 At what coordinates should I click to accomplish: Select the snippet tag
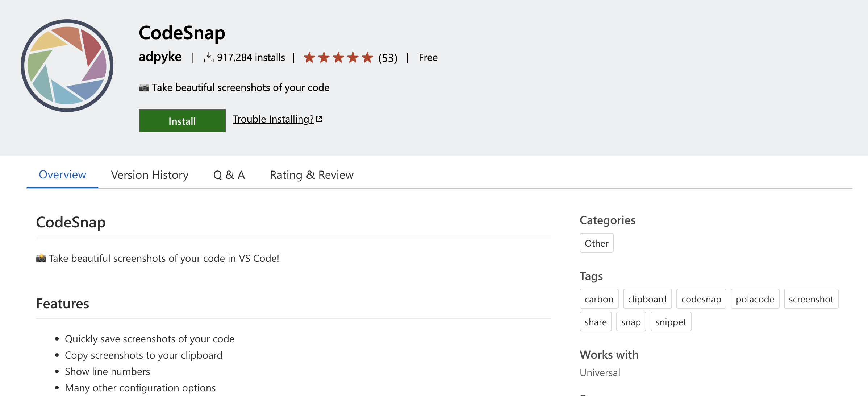pos(671,322)
